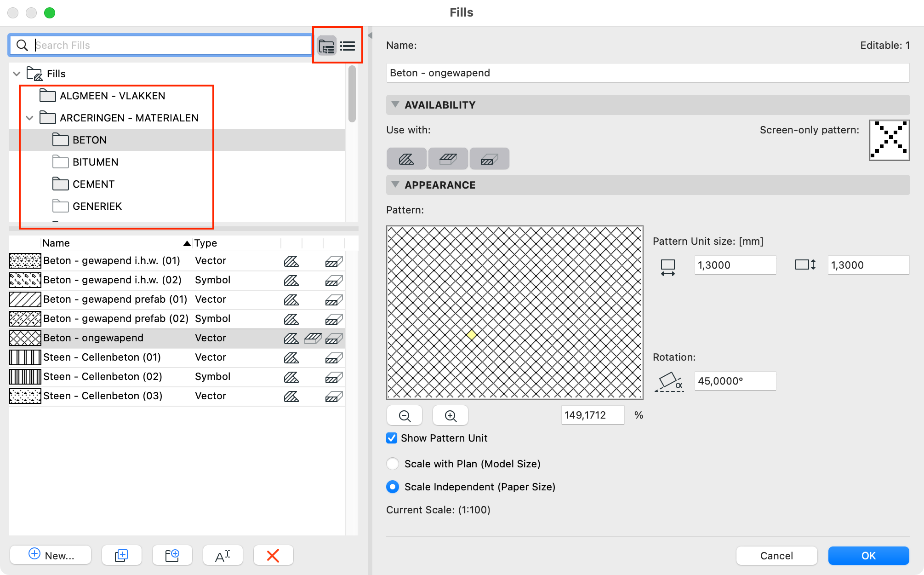Screen dimensions: 924x575
Task: Click the duplicate fill icon button
Action: click(x=121, y=555)
